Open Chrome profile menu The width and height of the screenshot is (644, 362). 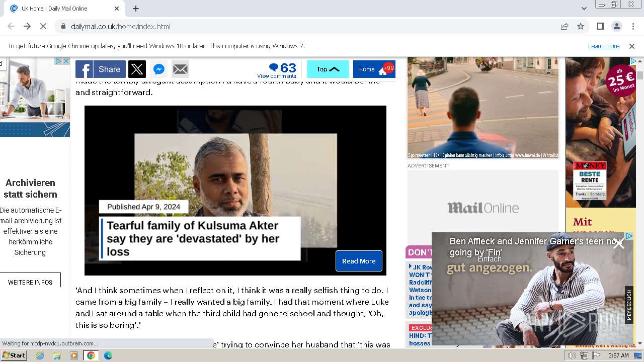pyautogui.click(x=617, y=26)
